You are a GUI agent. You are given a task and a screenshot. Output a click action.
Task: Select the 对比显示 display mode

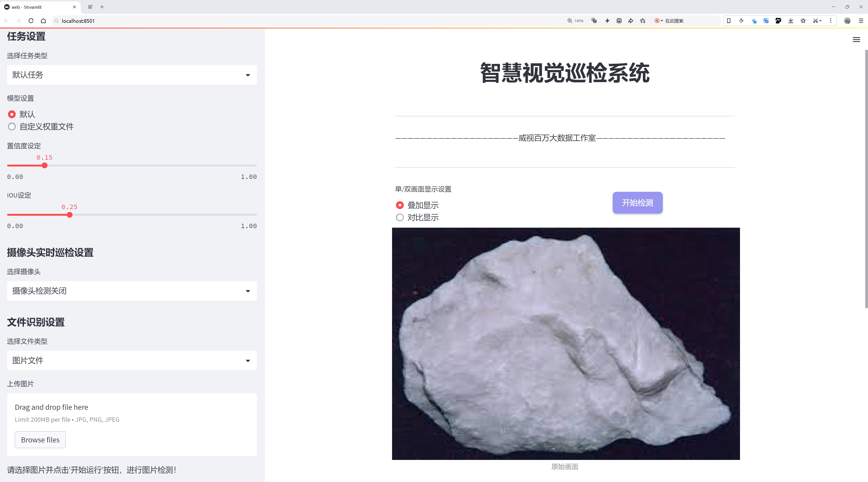coord(400,217)
